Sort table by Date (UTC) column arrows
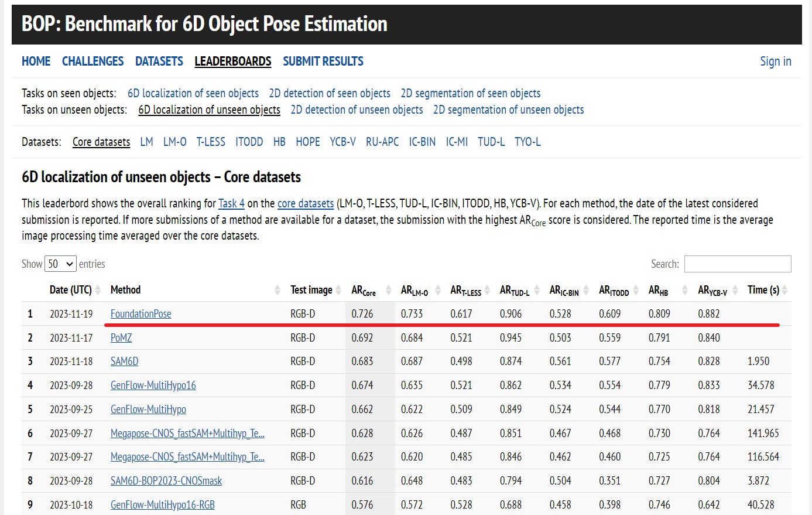 [98, 290]
